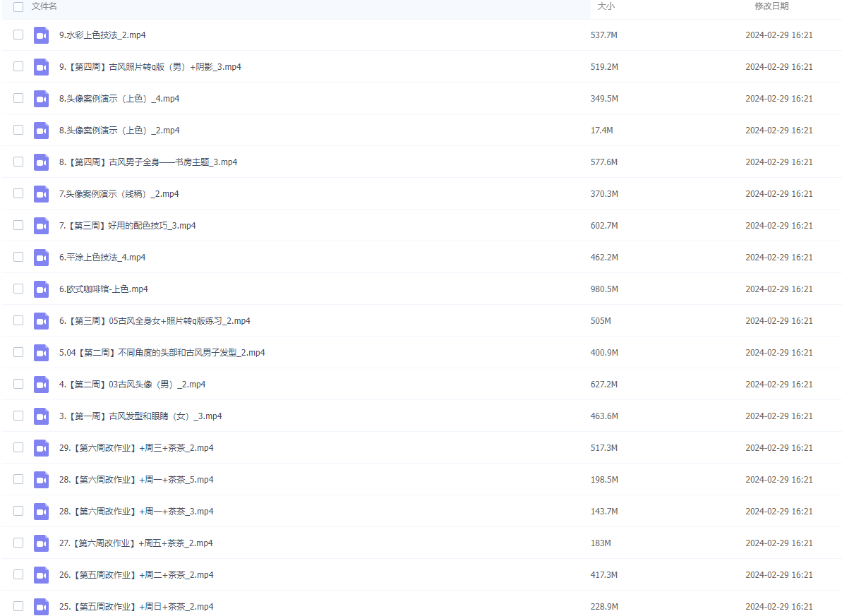This screenshot has width=842, height=616.
Task: Click video icon for 29.【第六周改作业】+周三+茶茶_2.mp4
Action: 41,448
